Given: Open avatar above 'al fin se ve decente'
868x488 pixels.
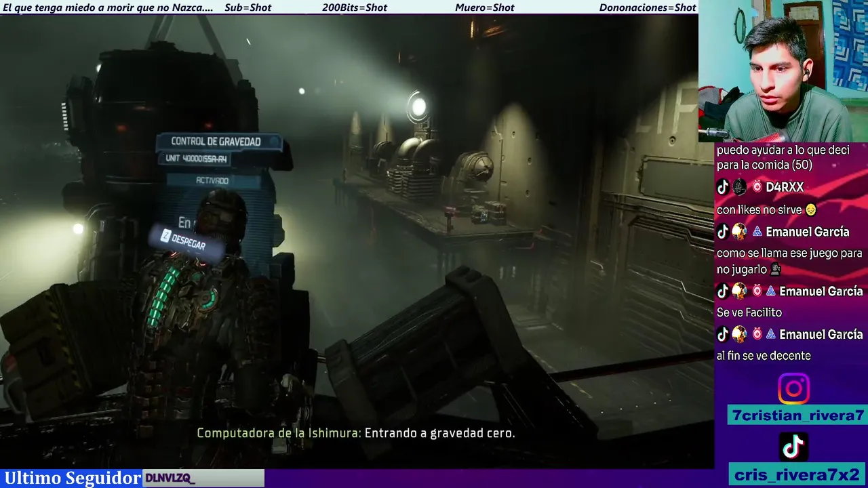Looking at the screenshot, I should 739,334.
